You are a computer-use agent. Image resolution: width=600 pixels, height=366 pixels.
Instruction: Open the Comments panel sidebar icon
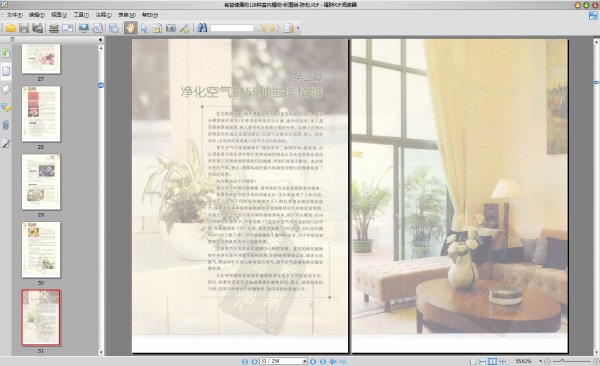coord(6,107)
